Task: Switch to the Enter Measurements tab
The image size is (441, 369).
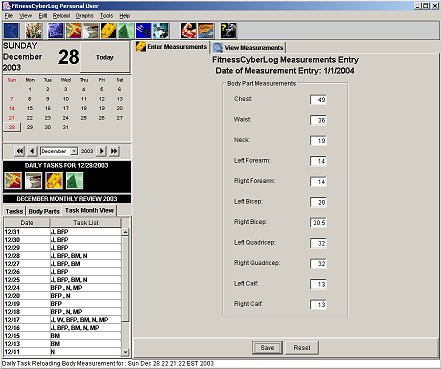Action: [172, 47]
